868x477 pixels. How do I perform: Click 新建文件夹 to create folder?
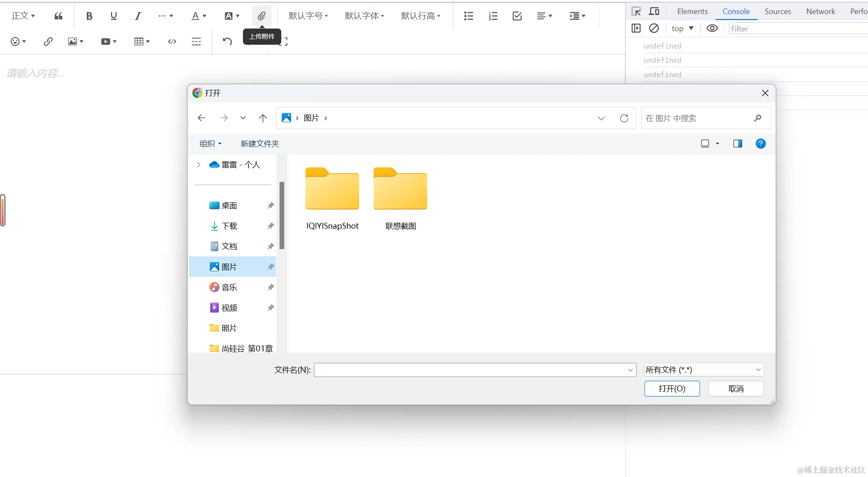[260, 144]
